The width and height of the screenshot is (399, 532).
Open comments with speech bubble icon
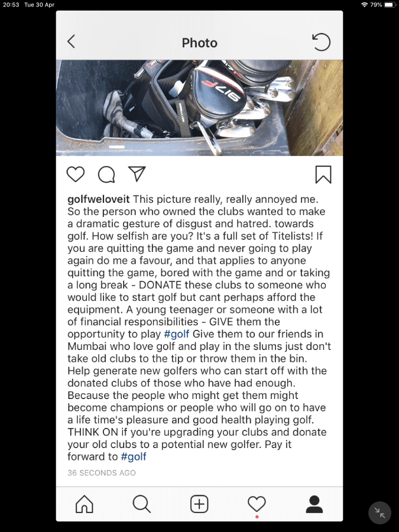click(x=106, y=174)
